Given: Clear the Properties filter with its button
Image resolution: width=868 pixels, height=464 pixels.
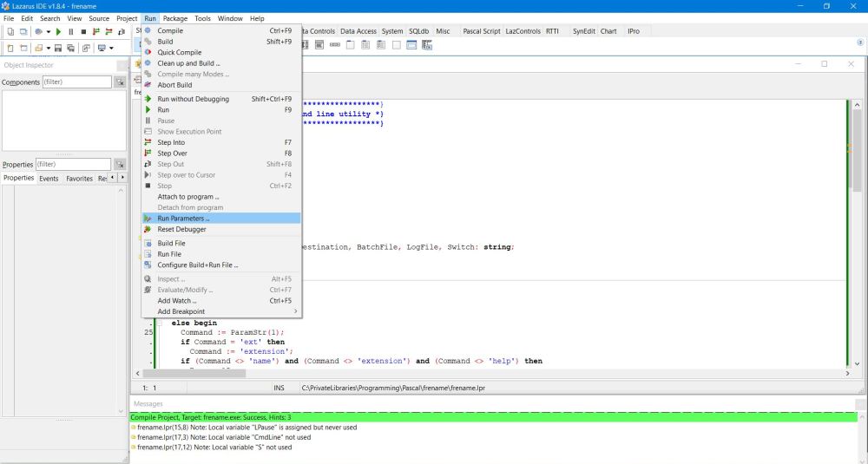Looking at the screenshot, I should [120, 164].
